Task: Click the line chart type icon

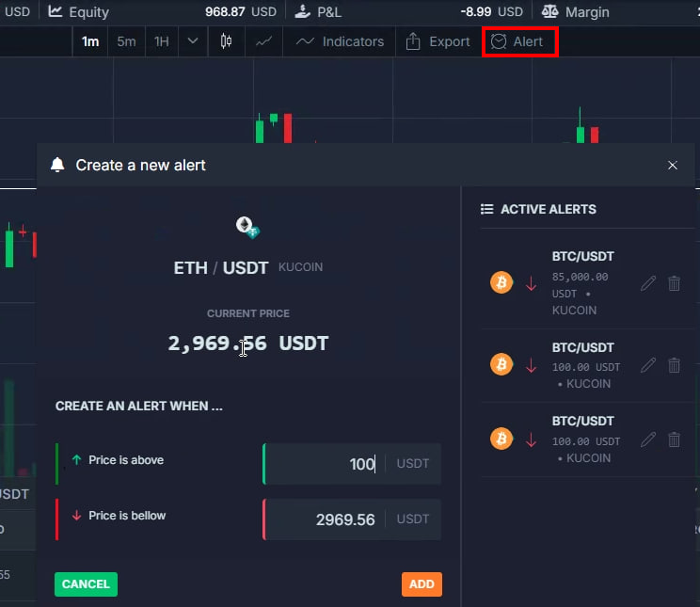Action: tap(265, 41)
